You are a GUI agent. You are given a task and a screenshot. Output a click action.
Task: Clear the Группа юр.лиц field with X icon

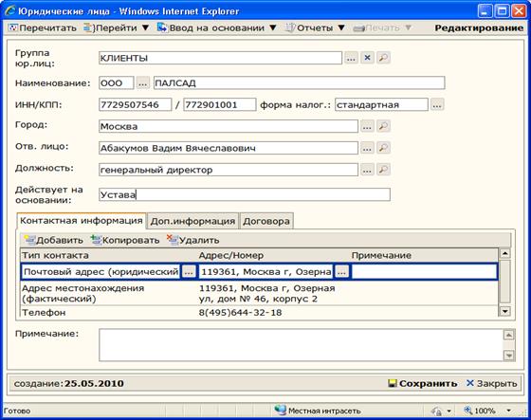point(367,58)
